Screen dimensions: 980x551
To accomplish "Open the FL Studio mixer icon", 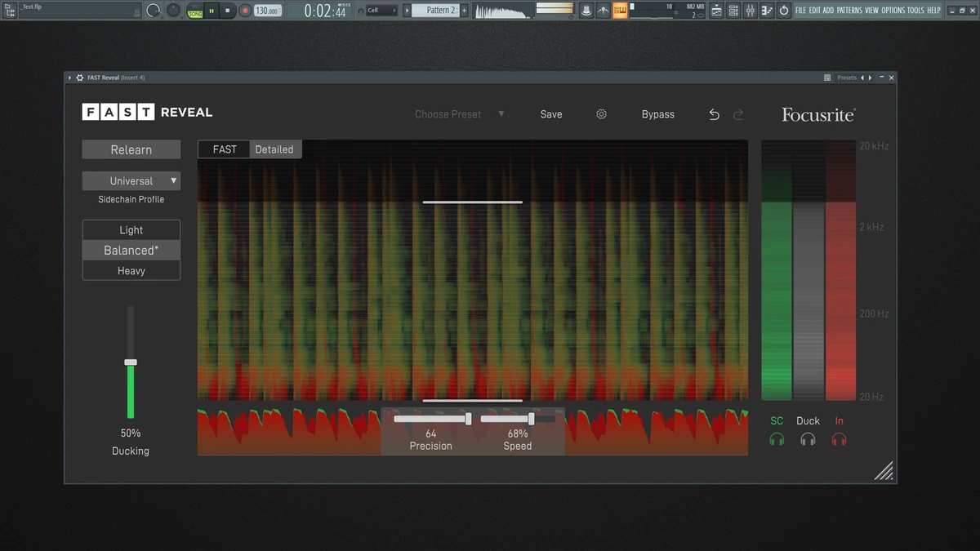I will point(750,11).
